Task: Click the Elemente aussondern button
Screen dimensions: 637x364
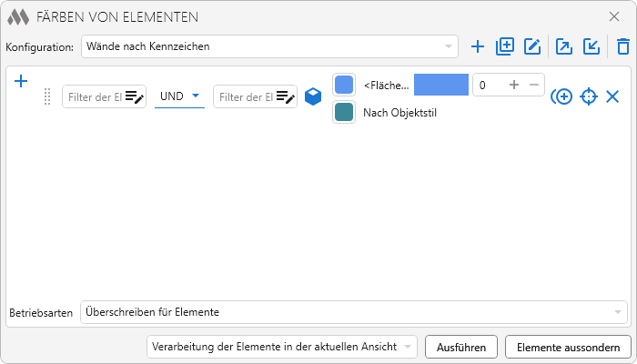Action: [x=568, y=347]
